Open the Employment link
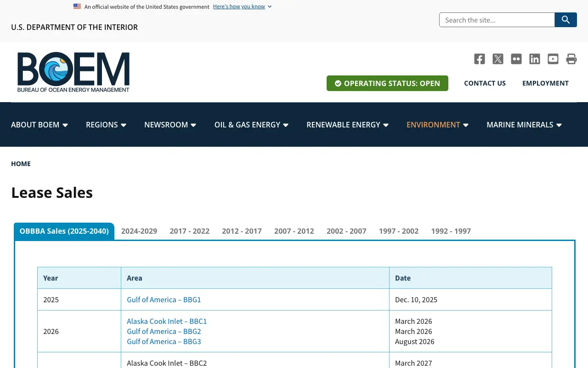 (545, 83)
